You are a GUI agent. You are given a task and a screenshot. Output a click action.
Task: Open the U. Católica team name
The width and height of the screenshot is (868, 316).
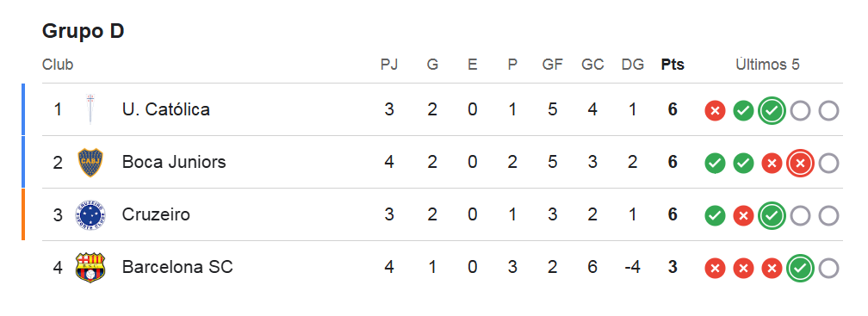[166, 109]
